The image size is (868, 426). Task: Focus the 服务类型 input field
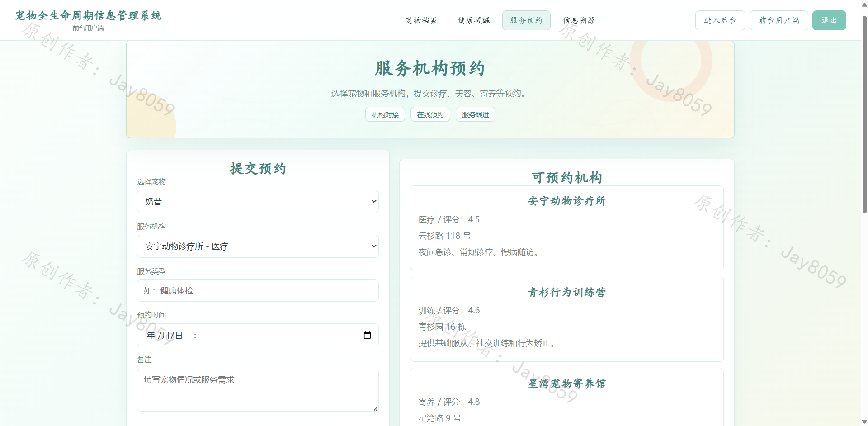[x=258, y=290]
